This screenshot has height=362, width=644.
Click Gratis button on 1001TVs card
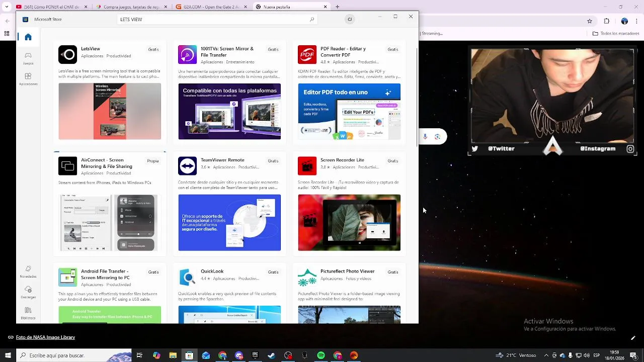coord(273,49)
